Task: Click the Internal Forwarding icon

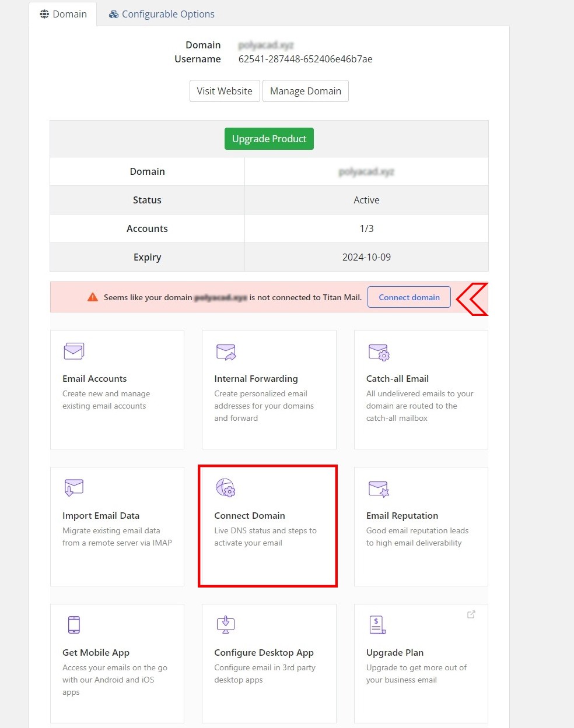Action: point(226,351)
